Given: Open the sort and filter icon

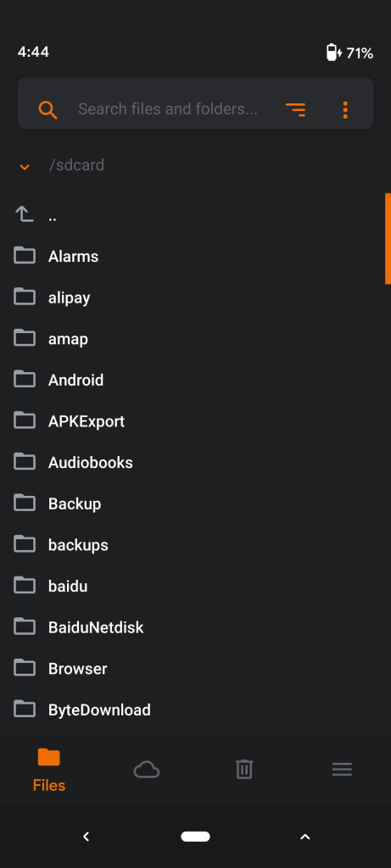Looking at the screenshot, I should [x=295, y=109].
